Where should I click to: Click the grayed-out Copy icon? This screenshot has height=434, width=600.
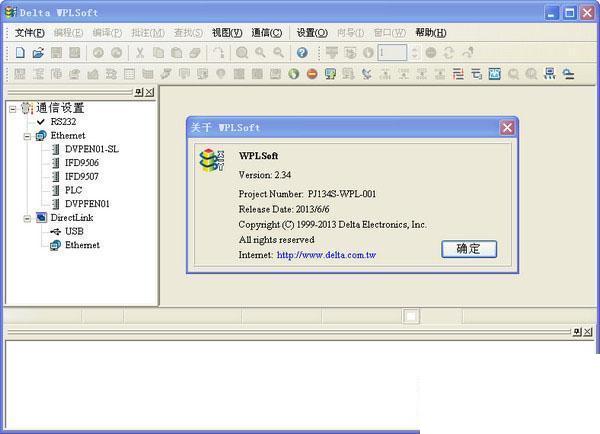[158, 52]
